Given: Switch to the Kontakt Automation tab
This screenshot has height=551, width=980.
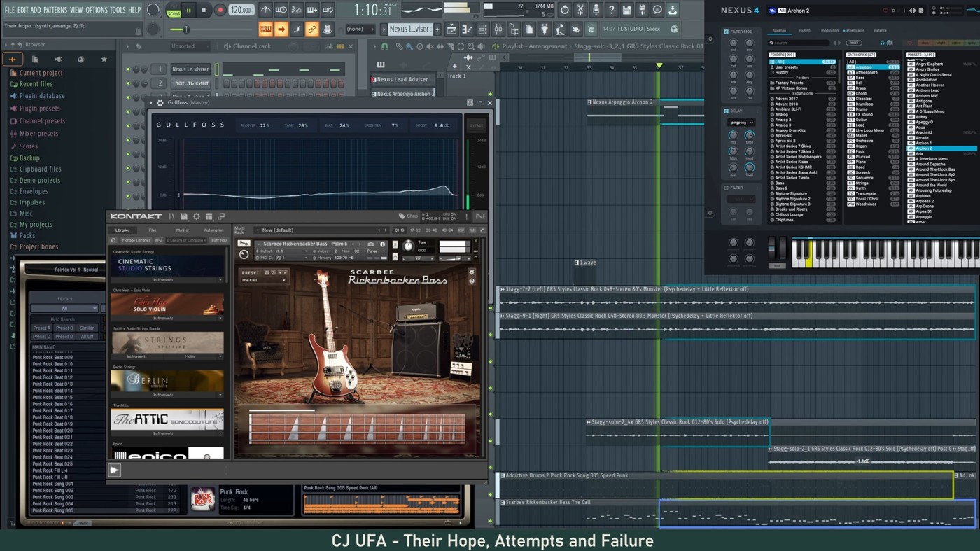Looking at the screenshot, I should [x=213, y=230].
